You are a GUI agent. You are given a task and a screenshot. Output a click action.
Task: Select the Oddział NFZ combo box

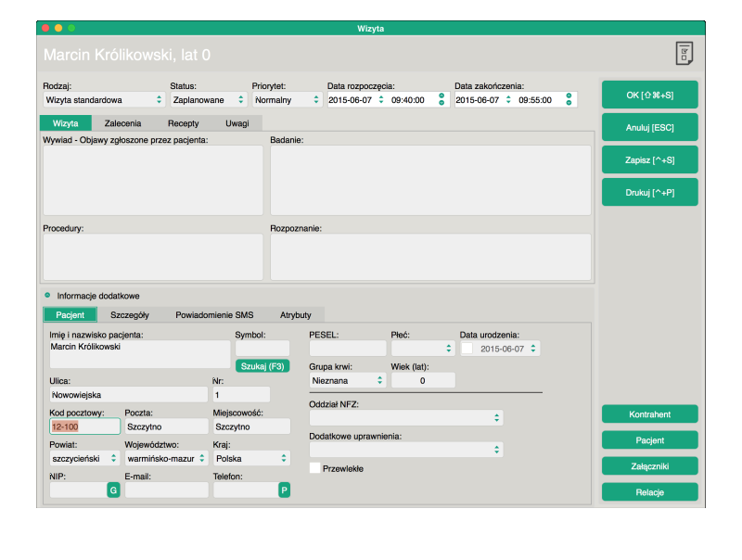point(406,418)
